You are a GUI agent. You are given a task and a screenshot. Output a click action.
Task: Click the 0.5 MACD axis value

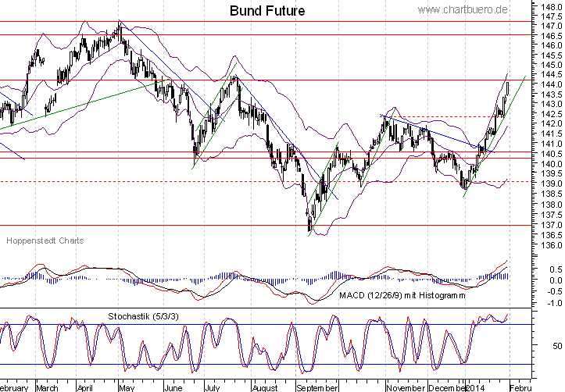556,269
